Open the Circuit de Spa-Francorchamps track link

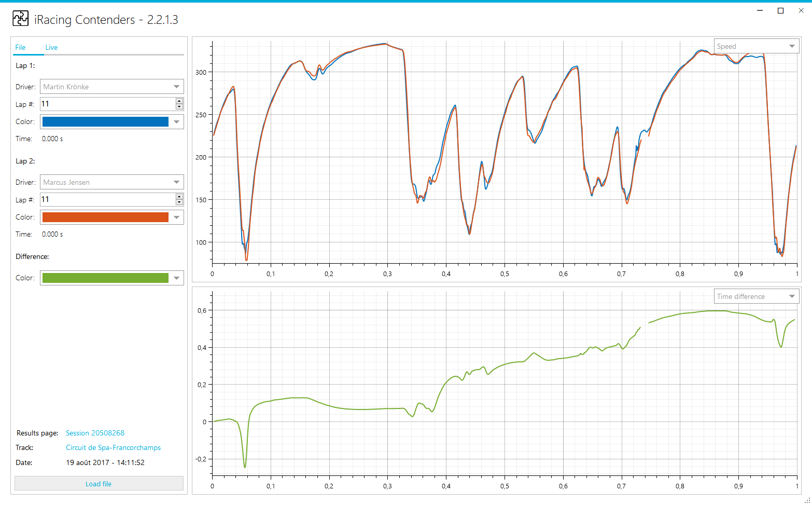pyautogui.click(x=113, y=447)
